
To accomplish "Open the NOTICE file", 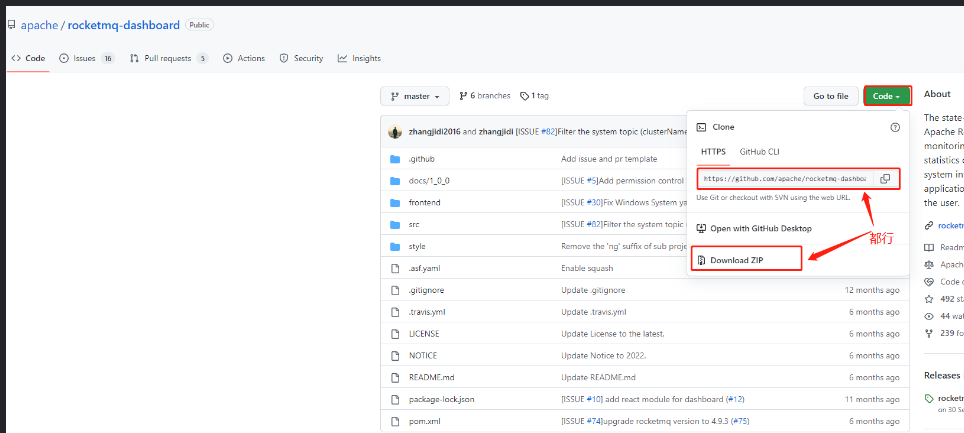I will (422, 356).
